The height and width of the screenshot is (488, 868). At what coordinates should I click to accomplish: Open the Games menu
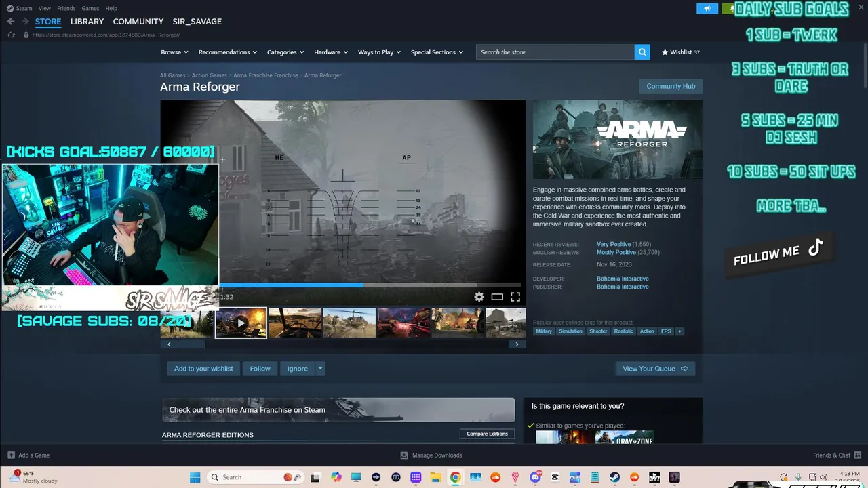click(90, 8)
